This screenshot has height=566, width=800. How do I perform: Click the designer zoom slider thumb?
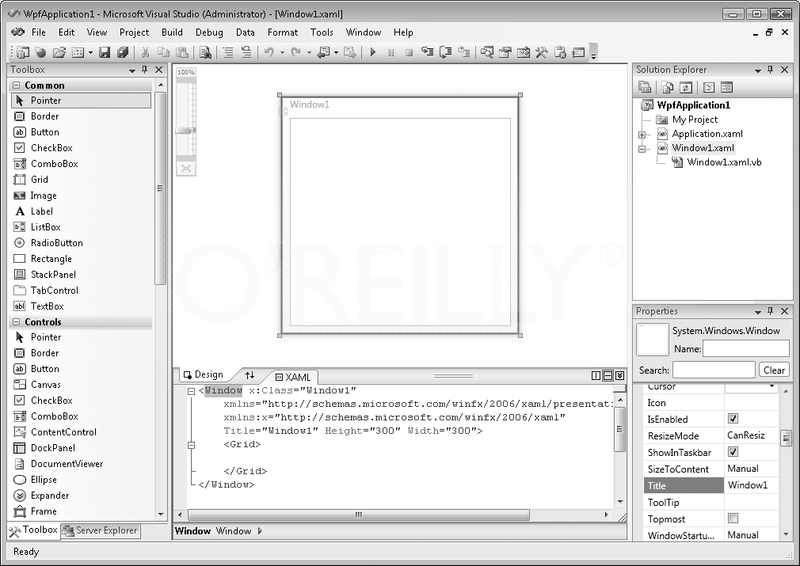pyautogui.click(x=185, y=131)
